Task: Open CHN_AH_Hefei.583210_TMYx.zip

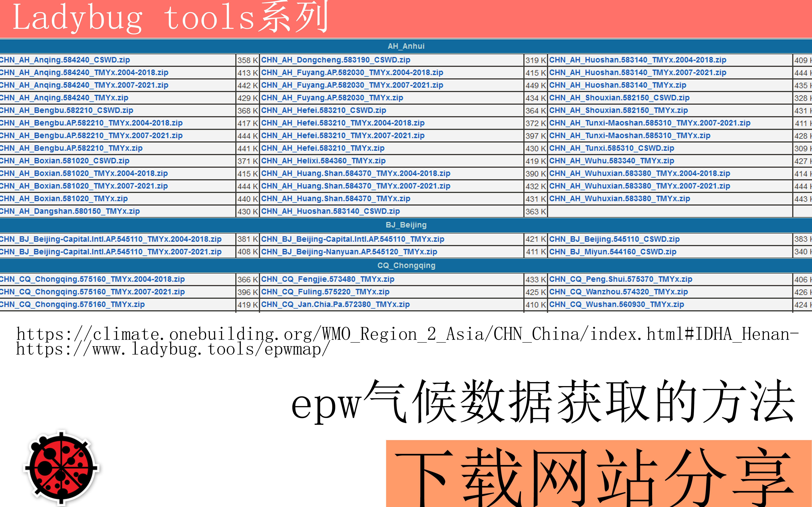Action: 323,148
